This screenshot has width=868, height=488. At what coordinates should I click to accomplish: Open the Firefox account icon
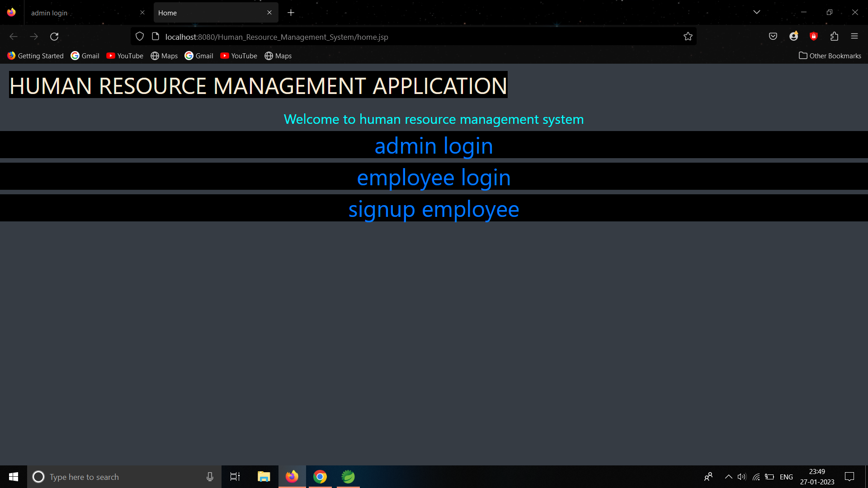tap(794, 37)
